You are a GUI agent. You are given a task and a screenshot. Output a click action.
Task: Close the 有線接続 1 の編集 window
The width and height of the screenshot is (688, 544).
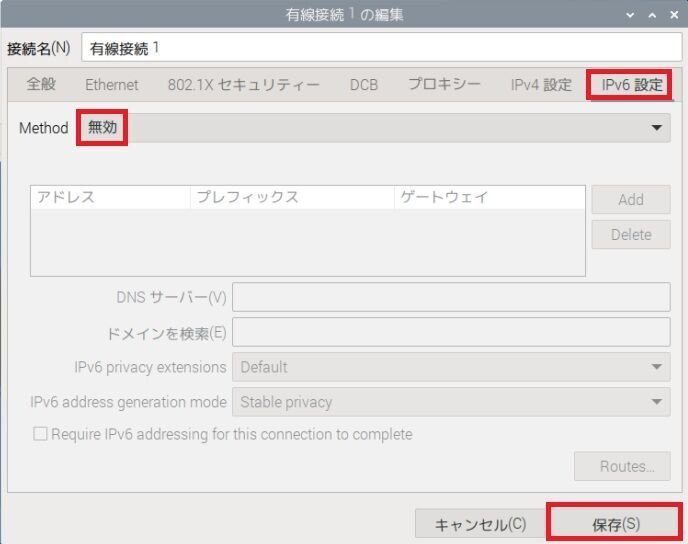(674, 15)
